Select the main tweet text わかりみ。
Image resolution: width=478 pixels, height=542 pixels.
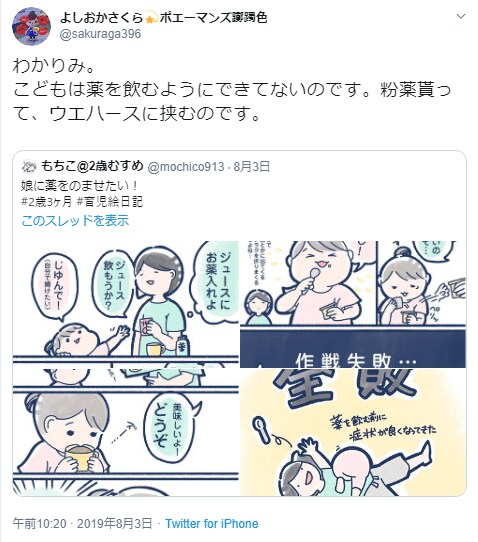coord(54,66)
